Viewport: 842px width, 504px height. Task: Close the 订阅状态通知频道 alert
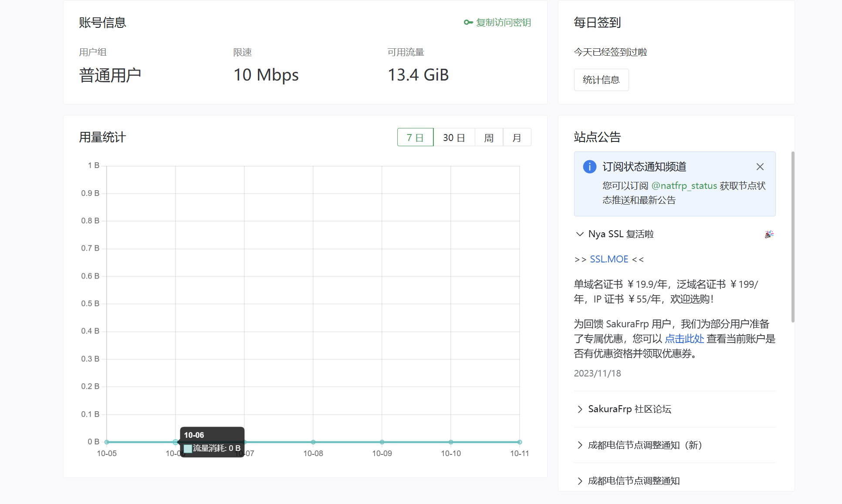pos(760,167)
